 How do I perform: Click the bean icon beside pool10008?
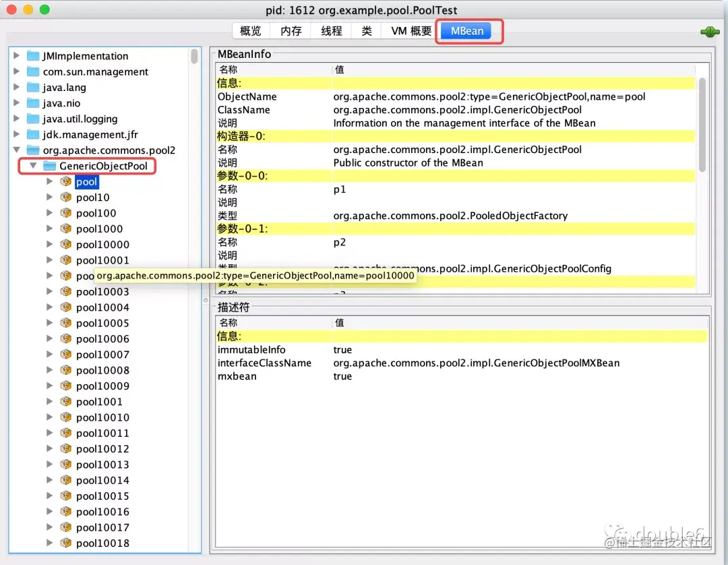pos(66,370)
